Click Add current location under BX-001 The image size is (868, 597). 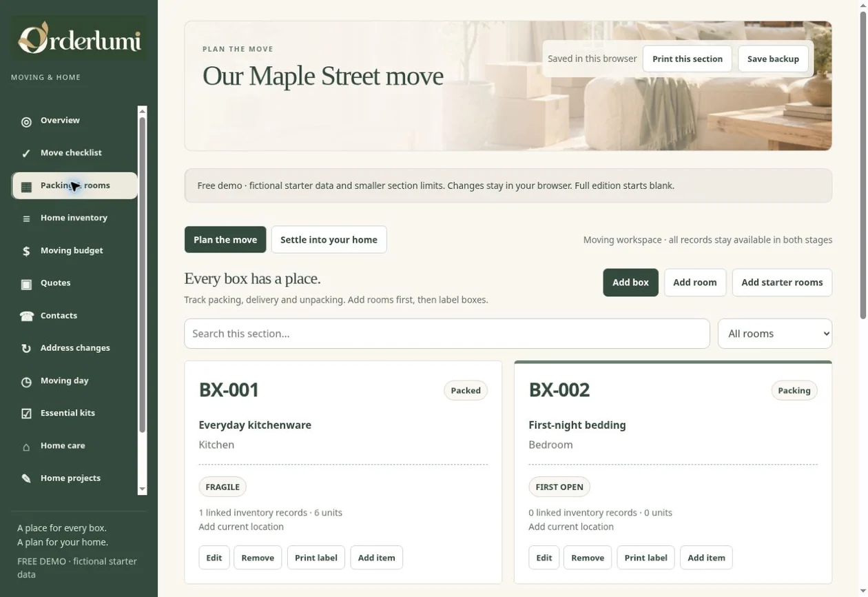[x=241, y=527]
